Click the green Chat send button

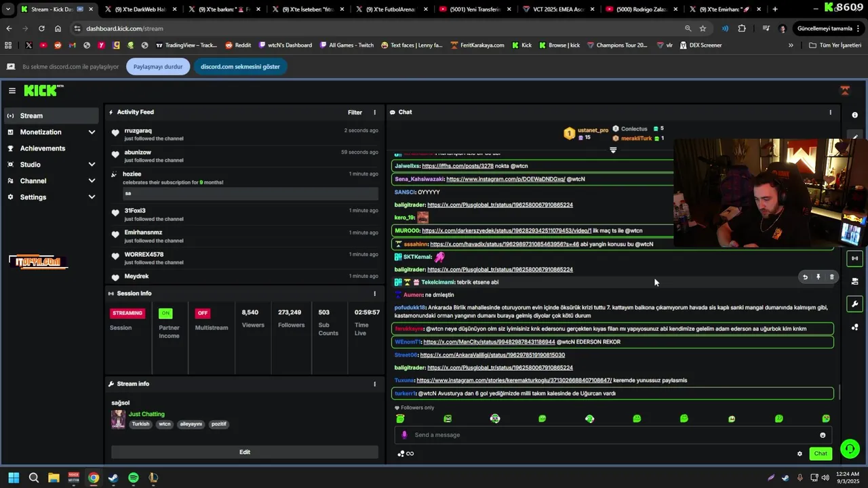pyautogui.click(x=821, y=454)
